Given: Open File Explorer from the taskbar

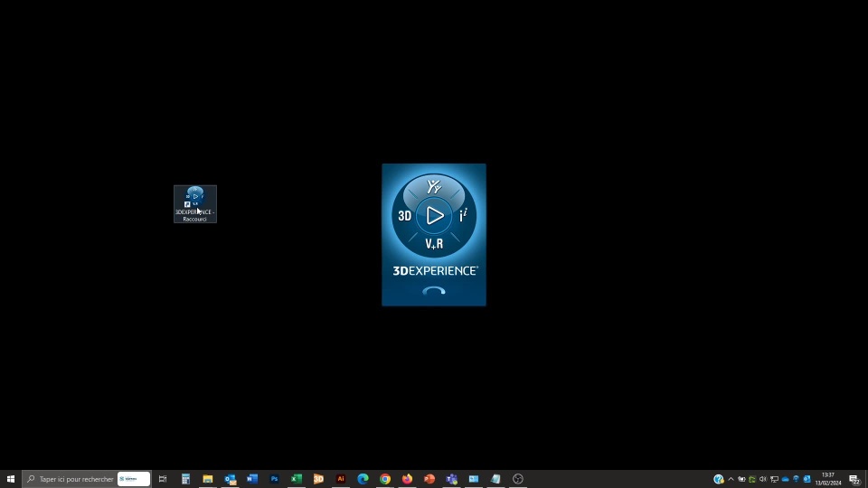Looking at the screenshot, I should coord(208,479).
